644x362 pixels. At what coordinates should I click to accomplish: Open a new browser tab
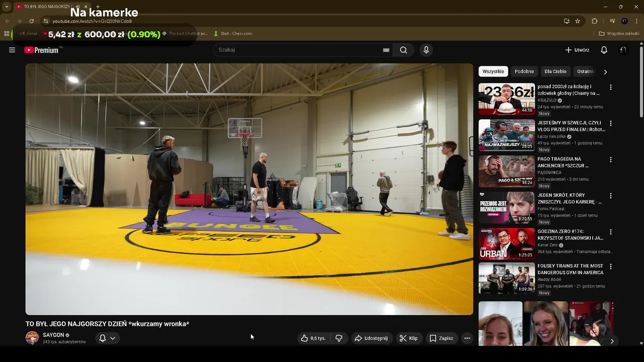coord(98,7)
